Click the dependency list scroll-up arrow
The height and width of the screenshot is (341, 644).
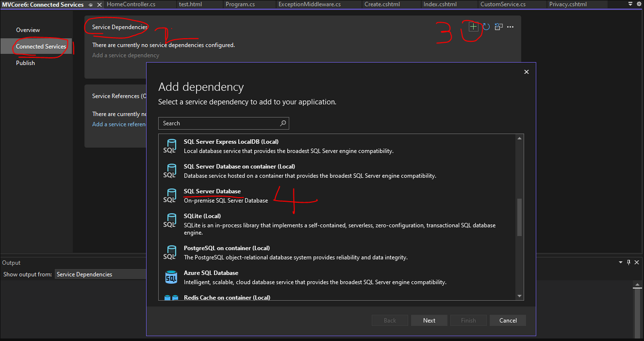point(519,138)
